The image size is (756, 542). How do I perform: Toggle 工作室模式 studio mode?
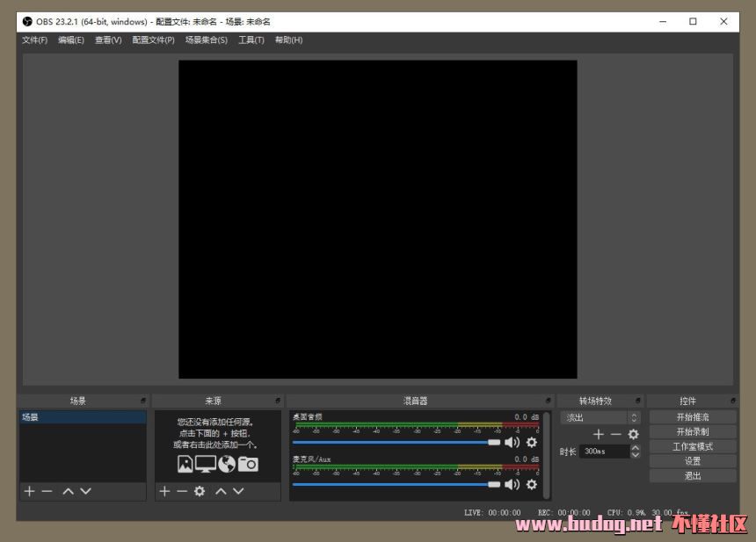tap(693, 446)
